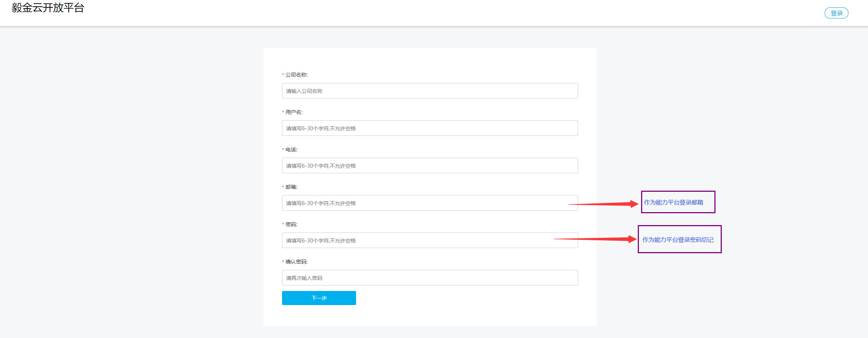
Task: Click the 电话 label text
Action: pyautogui.click(x=291, y=150)
